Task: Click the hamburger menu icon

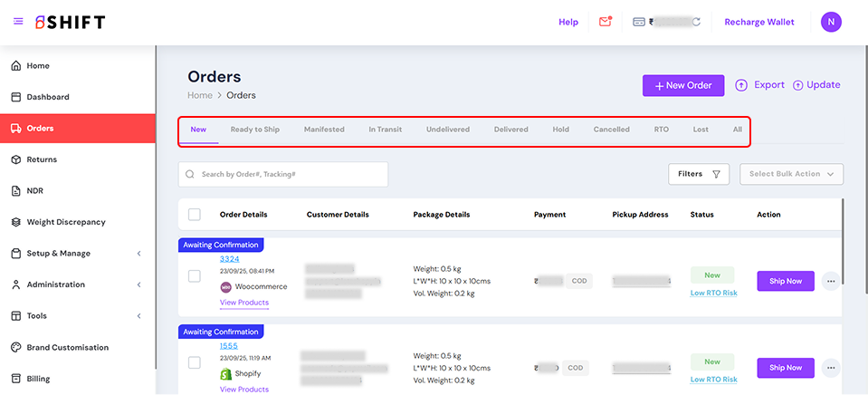Action: [18, 22]
